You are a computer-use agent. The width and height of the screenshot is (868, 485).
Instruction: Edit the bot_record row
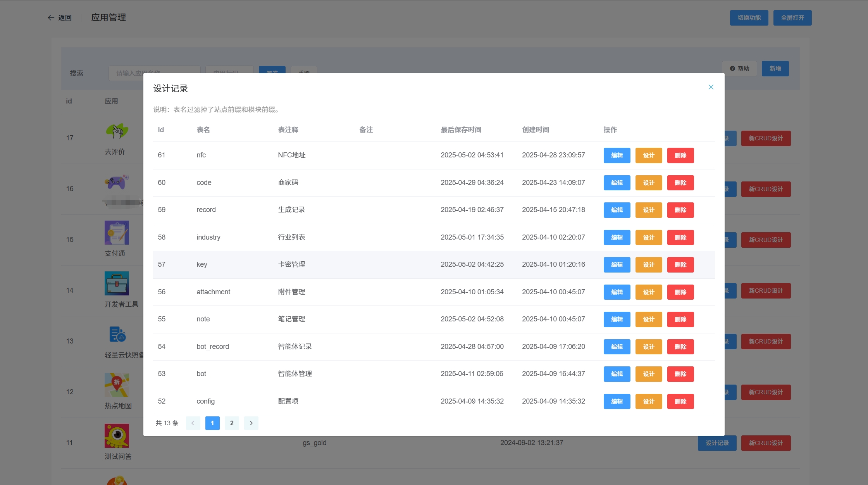coord(617,347)
